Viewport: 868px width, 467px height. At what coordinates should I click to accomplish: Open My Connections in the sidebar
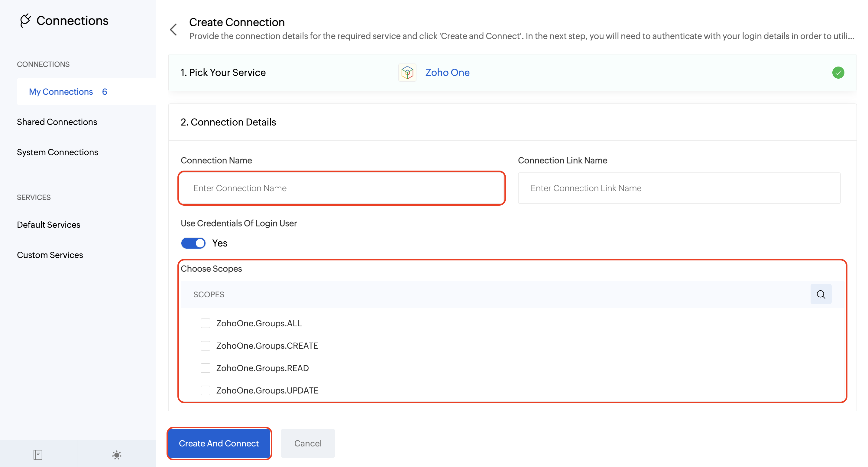tap(61, 92)
